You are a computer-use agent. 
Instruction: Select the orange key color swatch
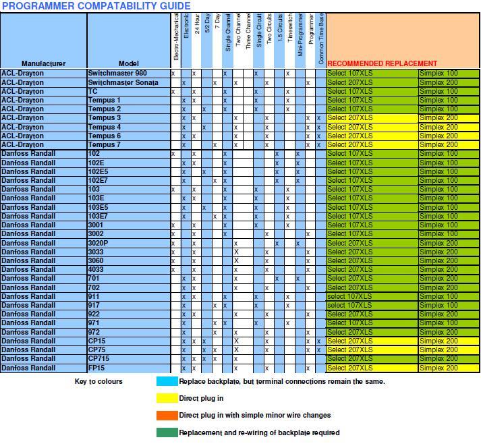point(167,416)
